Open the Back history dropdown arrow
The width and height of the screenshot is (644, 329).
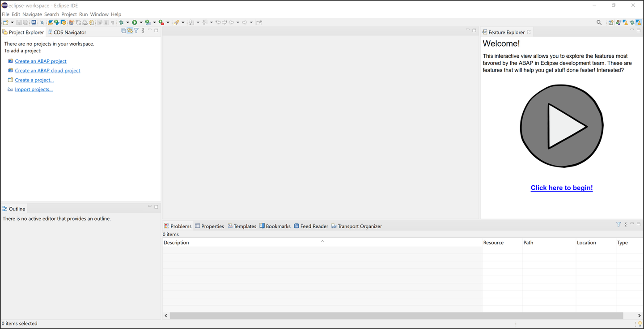point(238,22)
